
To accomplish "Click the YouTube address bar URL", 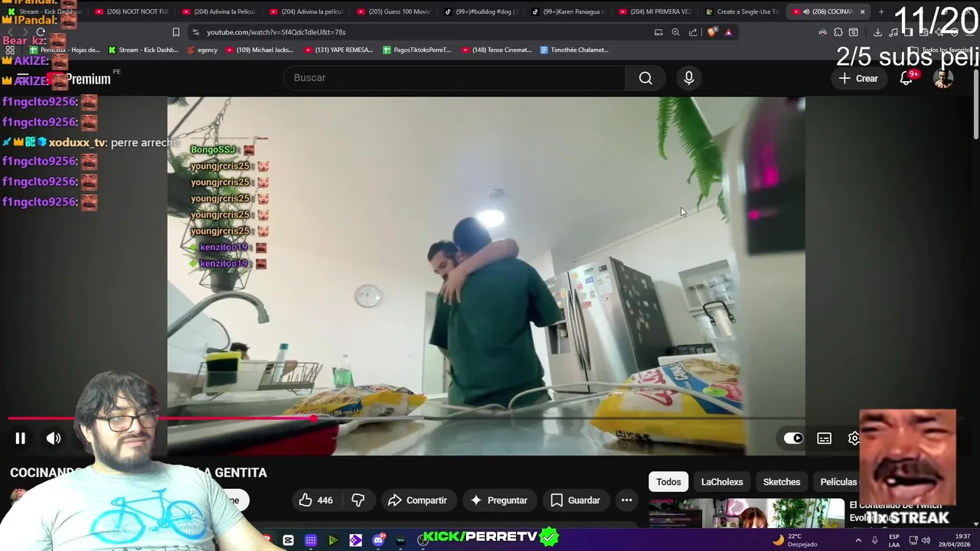I will point(276,32).
